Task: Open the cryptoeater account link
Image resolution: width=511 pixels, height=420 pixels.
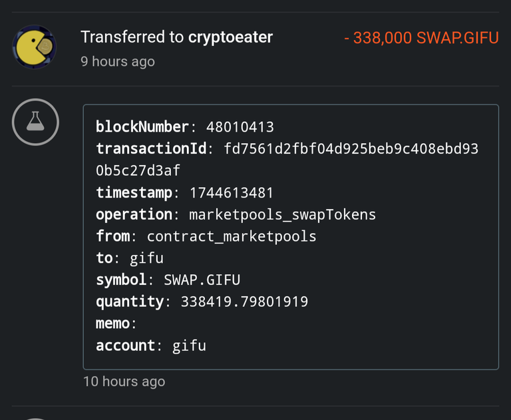Action: pos(230,37)
